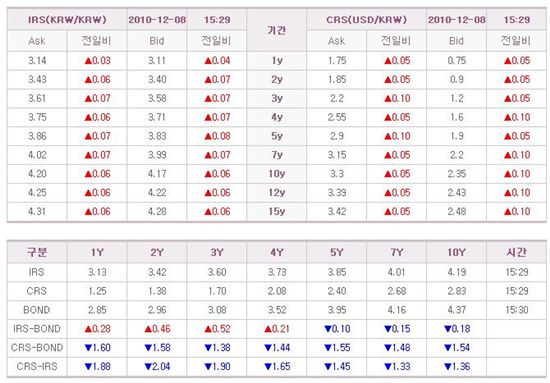Click the blue down arrow for IRS-BOND 5Y 0.10

point(328,329)
